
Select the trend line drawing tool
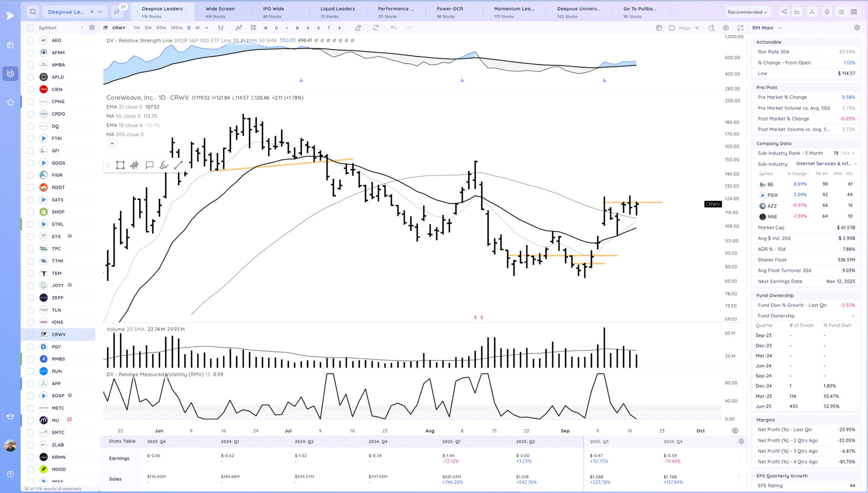click(x=178, y=165)
